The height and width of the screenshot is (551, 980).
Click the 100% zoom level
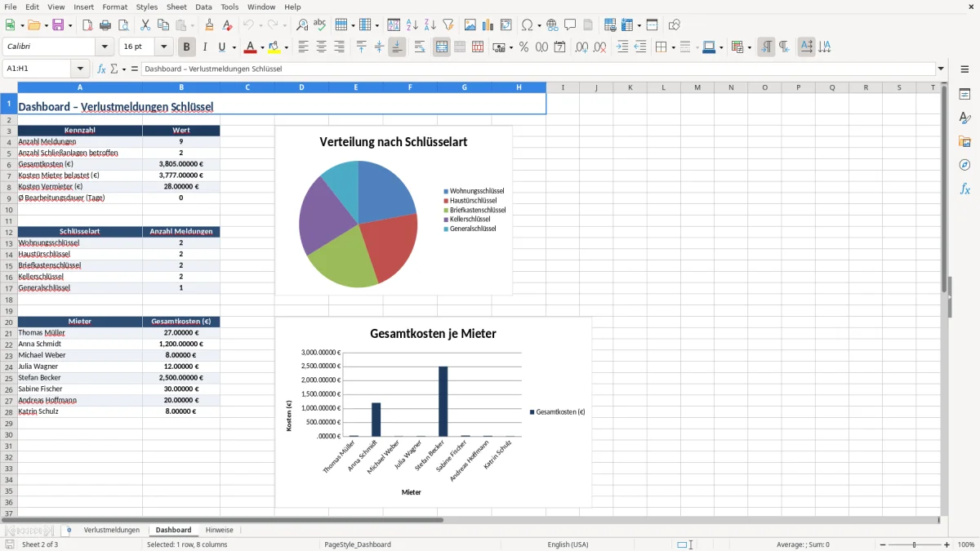(966, 544)
